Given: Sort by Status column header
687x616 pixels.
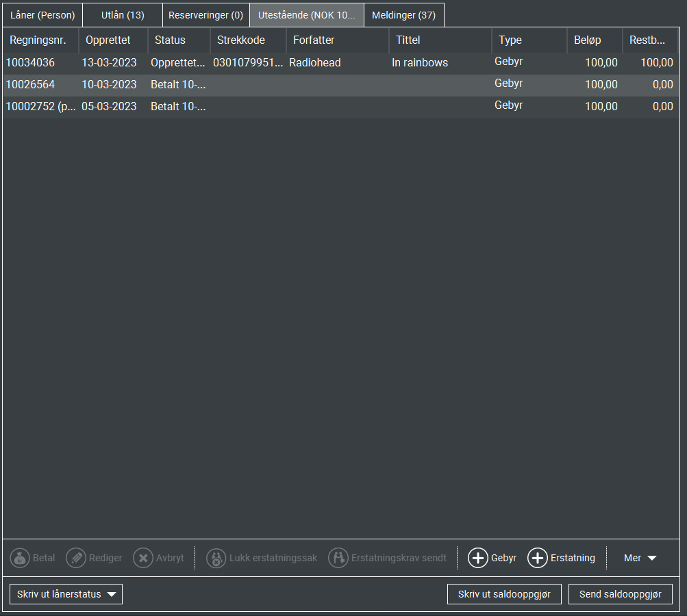Looking at the screenshot, I should pyautogui.click(x=179, y=40).
